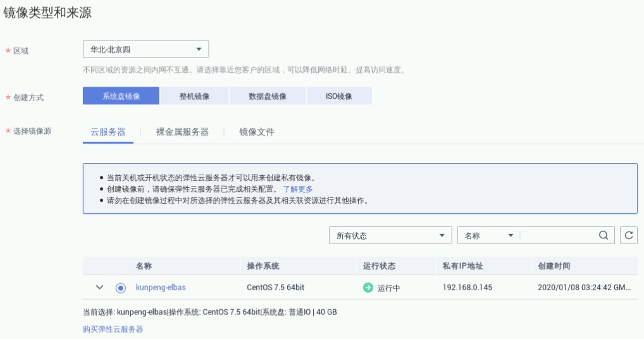Select 数据盘镜像 creation method
Screen dimensions: 644x339
click(268, 96)
